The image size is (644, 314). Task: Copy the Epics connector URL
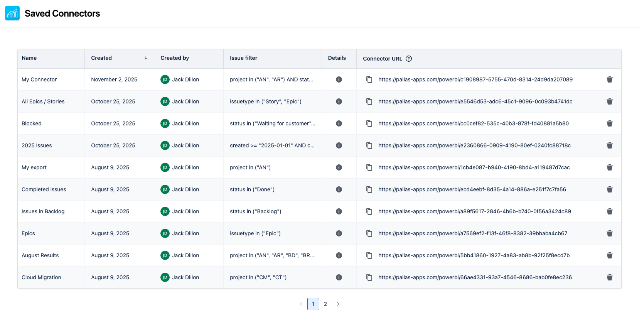coord(369,233)
